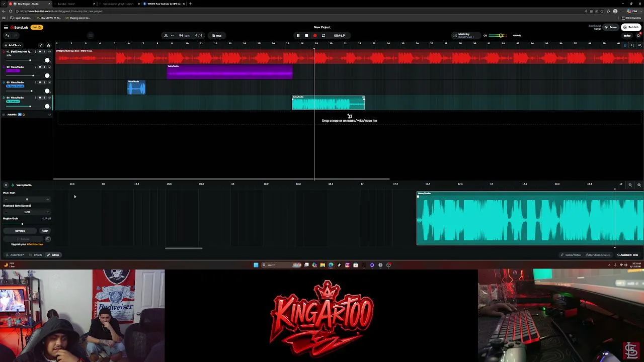This screenshot has width=644, height=362.
Task: Open the blue effects preset on track 03
Action: click(15, 86)
